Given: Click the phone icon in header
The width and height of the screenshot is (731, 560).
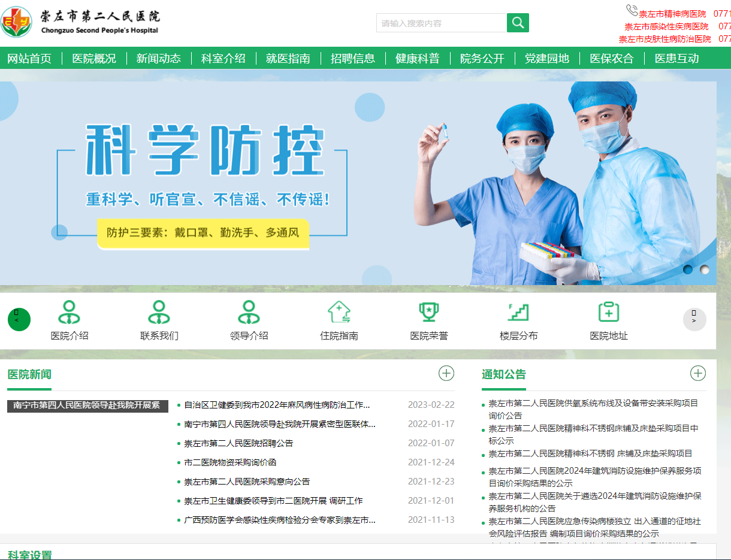Looking at the screenshot, I should 632,10.
